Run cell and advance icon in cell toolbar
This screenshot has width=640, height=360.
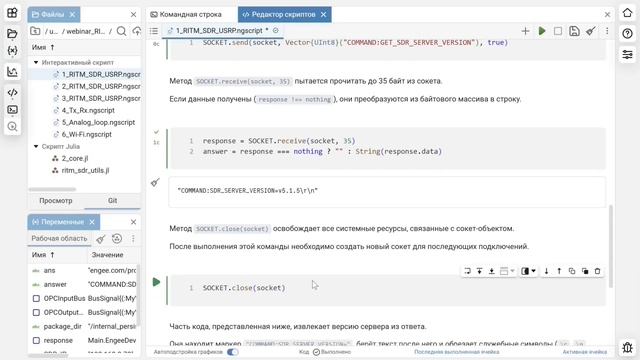click(x=467, y=271)
